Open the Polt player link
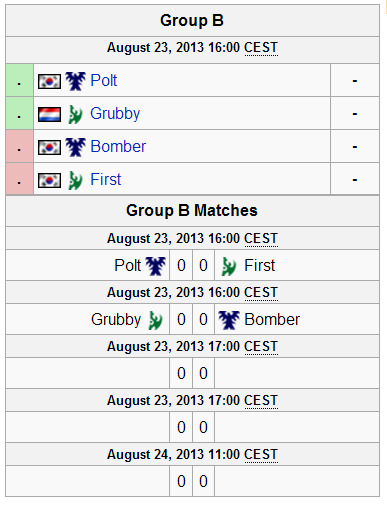 (104, 81)
